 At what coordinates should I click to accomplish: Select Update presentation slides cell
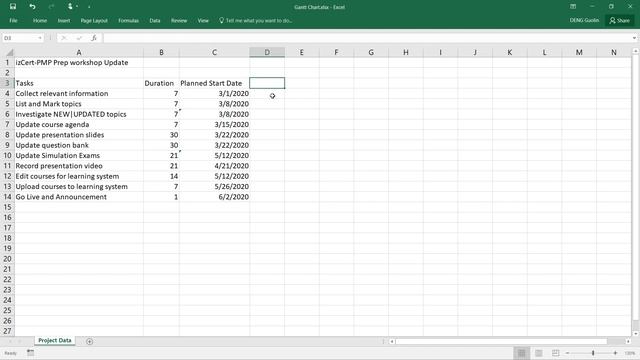pyautogui.click(x=79, y=135)
